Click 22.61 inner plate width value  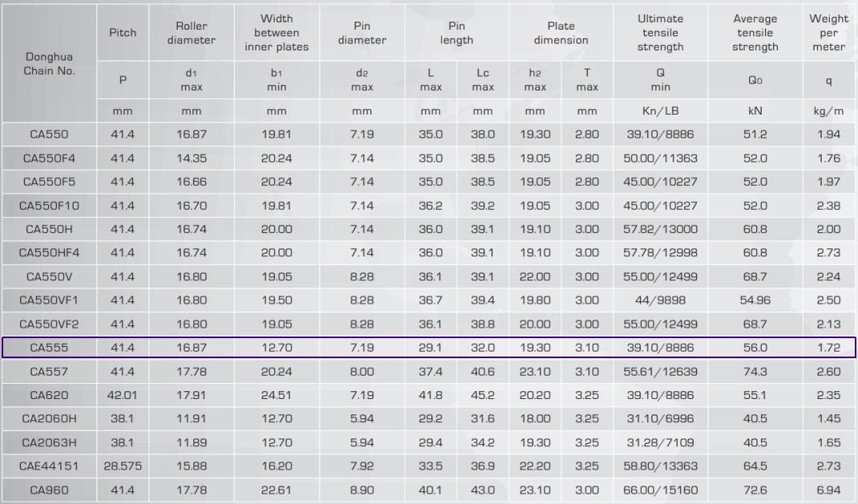coord(277,490)
